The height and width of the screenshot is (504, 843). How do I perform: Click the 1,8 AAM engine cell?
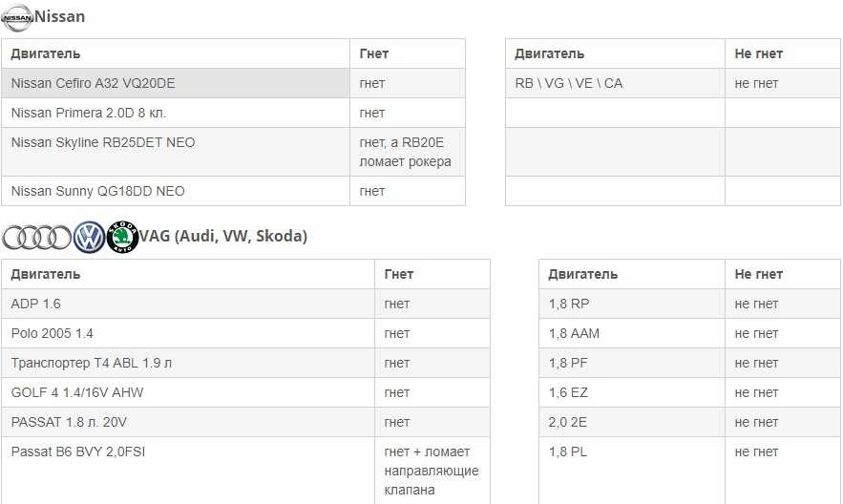[632, 333]
